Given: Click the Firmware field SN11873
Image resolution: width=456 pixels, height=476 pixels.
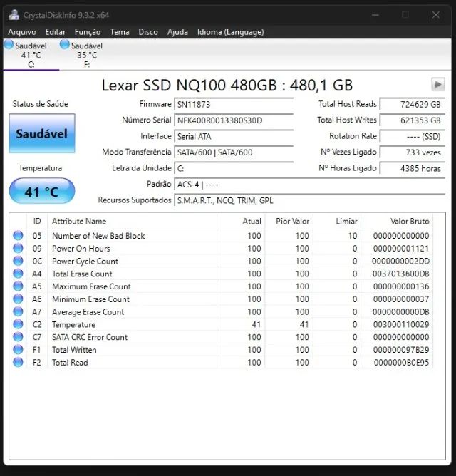Looking at the screenshot, I should 234,105.
